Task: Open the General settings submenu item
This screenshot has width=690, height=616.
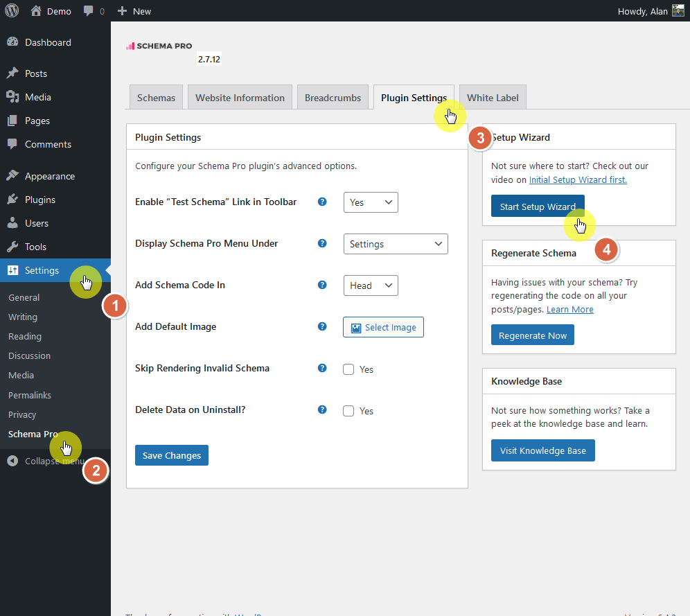Action: [x=24, y=297]
